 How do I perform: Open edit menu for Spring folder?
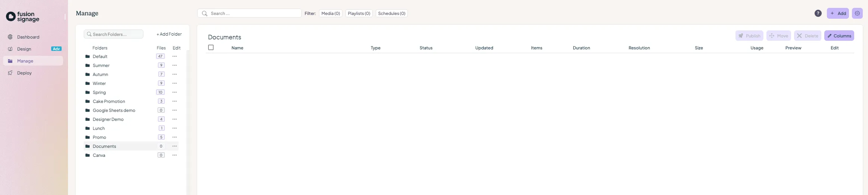pos(174,92)
